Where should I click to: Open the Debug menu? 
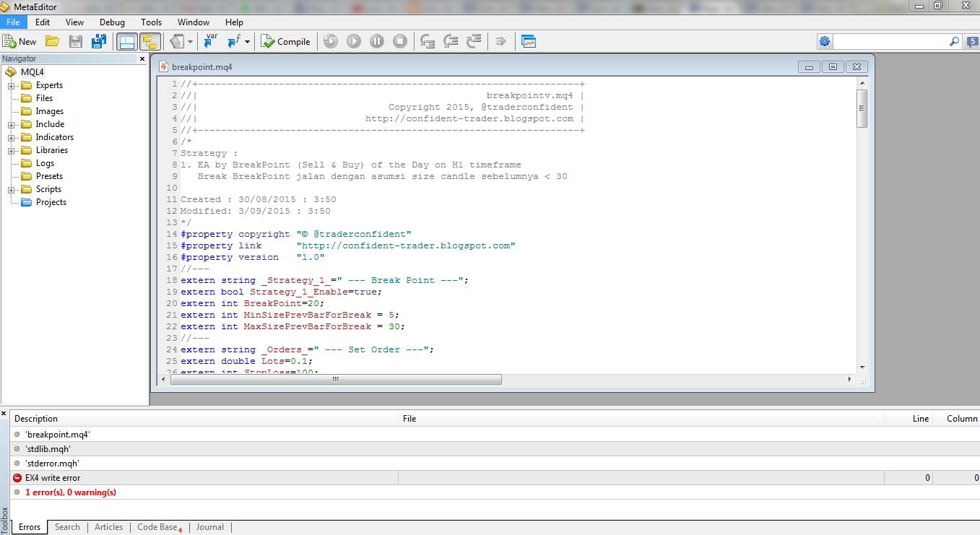click(x=112, y=22)
